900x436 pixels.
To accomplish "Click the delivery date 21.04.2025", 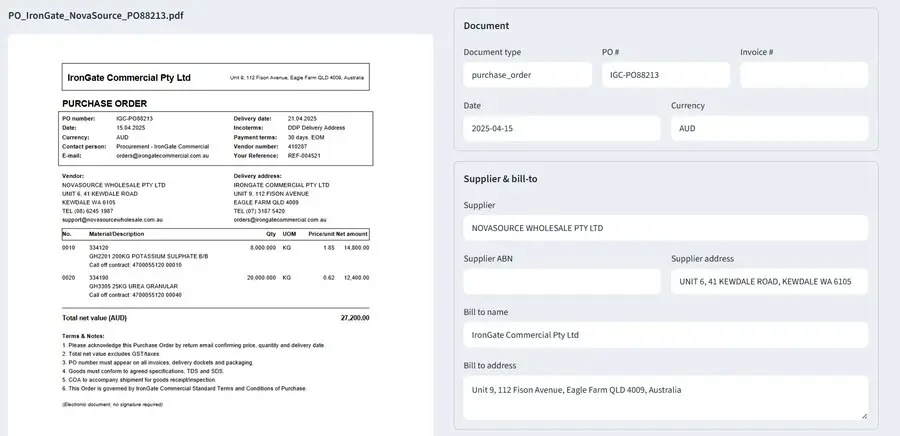I will click(302, 119).
